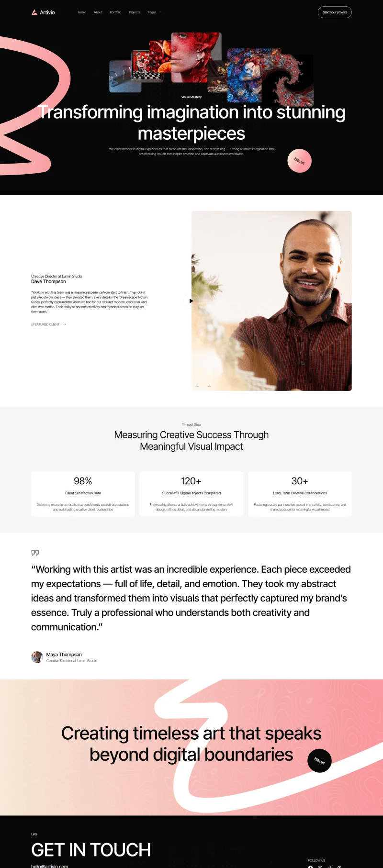This screenshot has width=383, height=868.
Task: Open the Projects nav link
Action: coord(135,12)
